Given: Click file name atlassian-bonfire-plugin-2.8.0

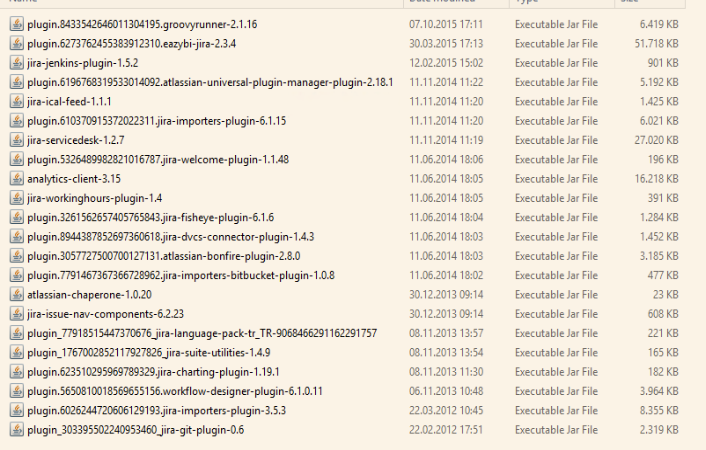Looking at the screenshot, I should pyautogui.click(x=164, y=256).
